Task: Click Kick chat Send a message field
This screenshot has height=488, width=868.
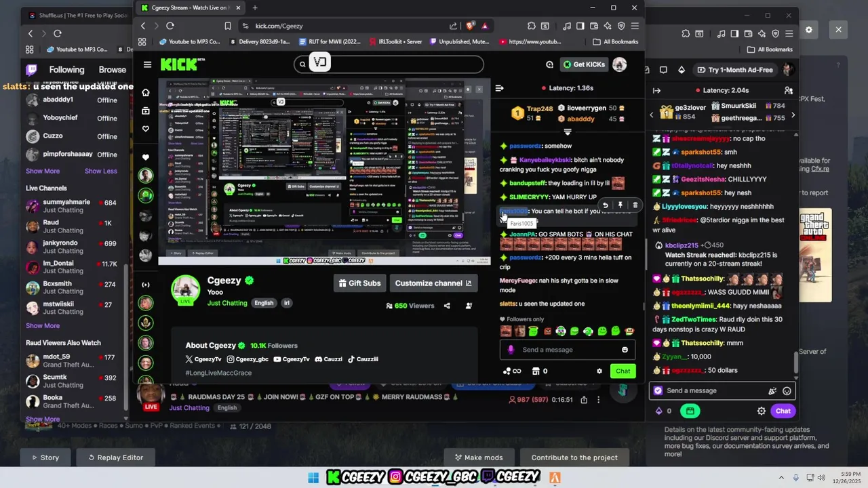Action: point(568,350)
